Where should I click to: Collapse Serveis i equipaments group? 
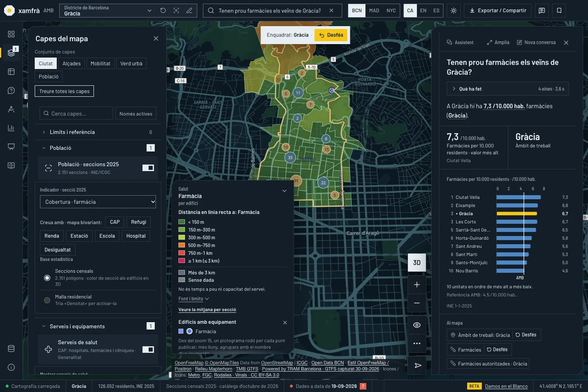[98, 326]
